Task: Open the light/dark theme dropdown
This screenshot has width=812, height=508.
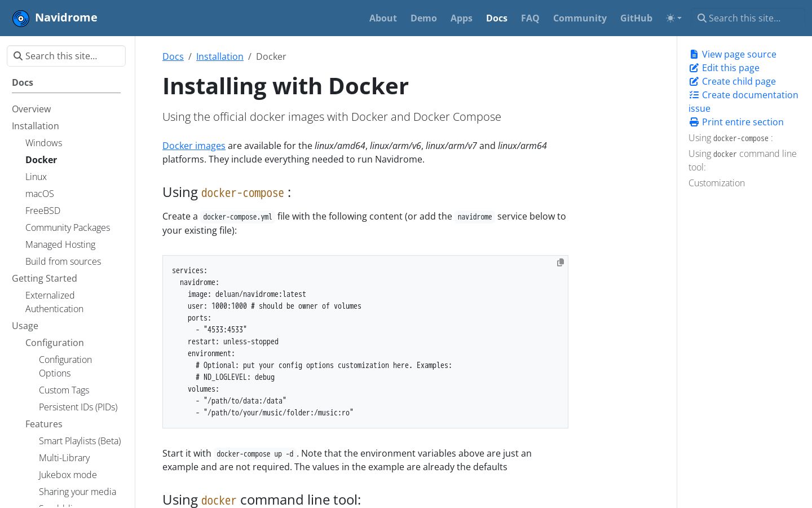Action: [x=674, y=18]
